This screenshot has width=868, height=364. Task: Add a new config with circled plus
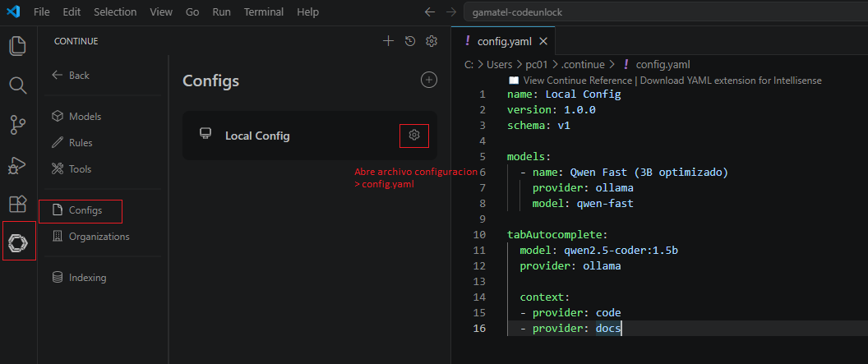point(429,81)
